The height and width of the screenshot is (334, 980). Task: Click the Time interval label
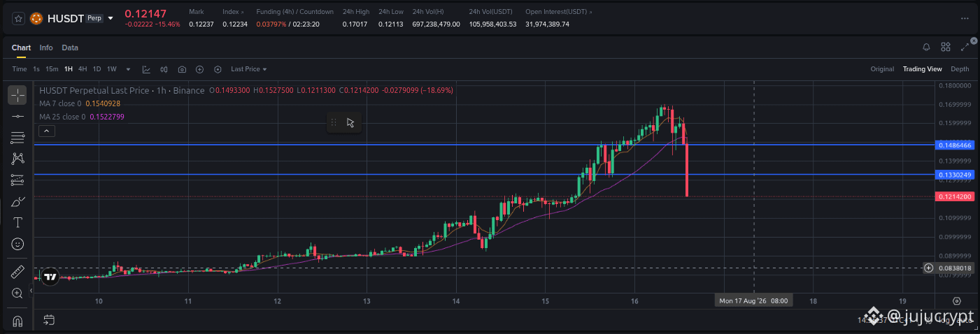click(x=20, y=69)
